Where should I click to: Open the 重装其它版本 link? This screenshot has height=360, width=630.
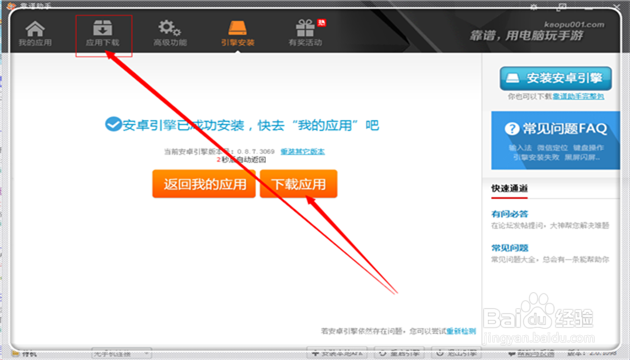(303, 151)
